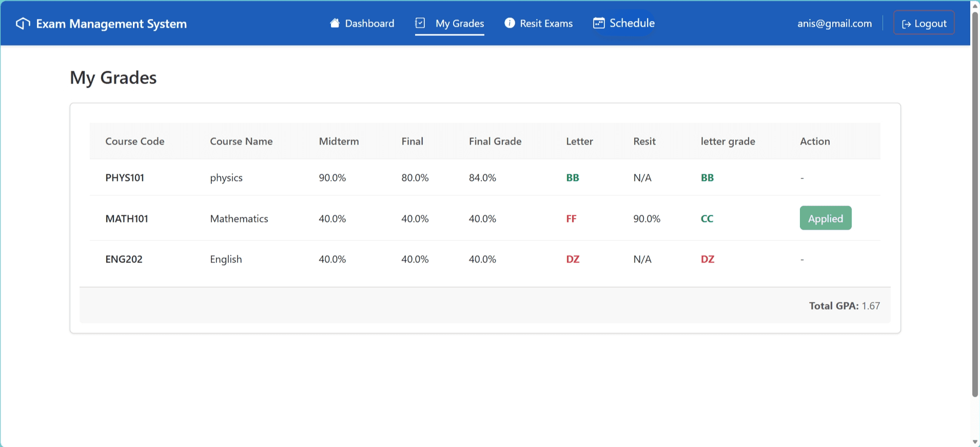This screenshot has width=980, height=447.
Task: Click the Course Code column header
Action: pyautogui.click(x=135, y=141)
